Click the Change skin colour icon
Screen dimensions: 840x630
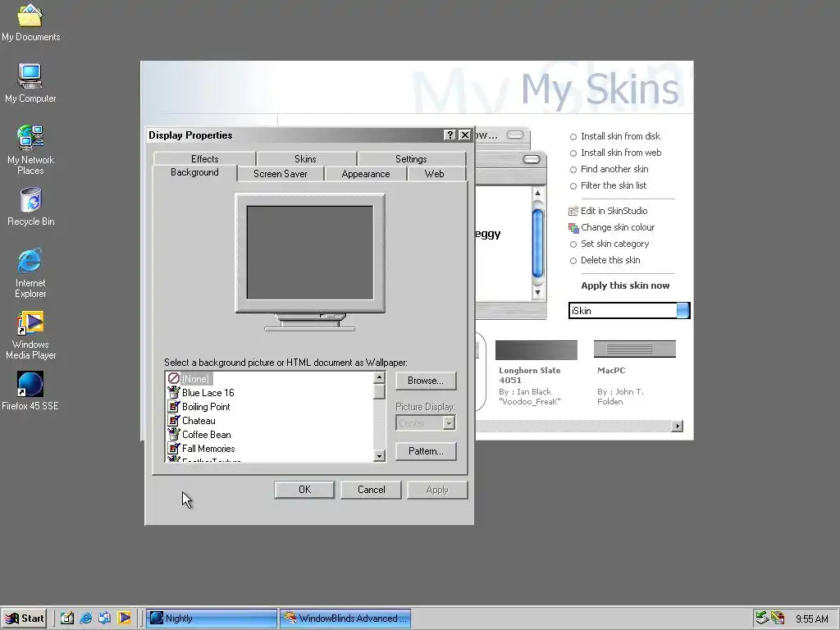(x=573, y=228)
